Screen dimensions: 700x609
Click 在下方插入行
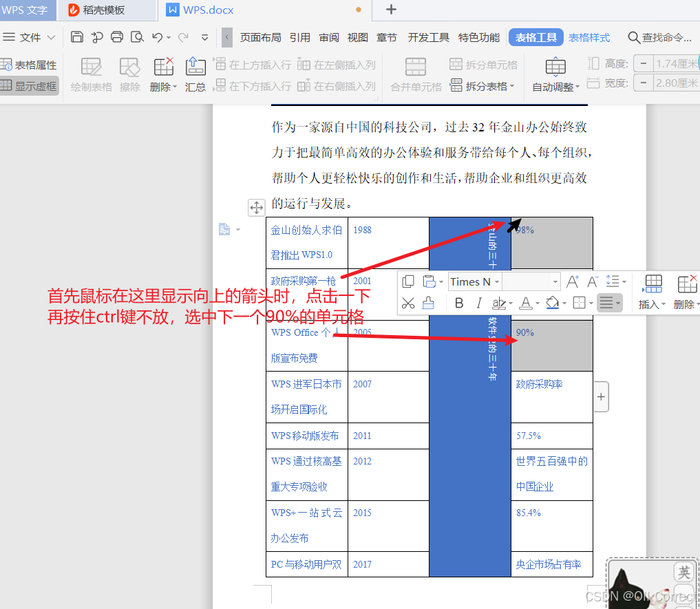[x=253, y=86]
